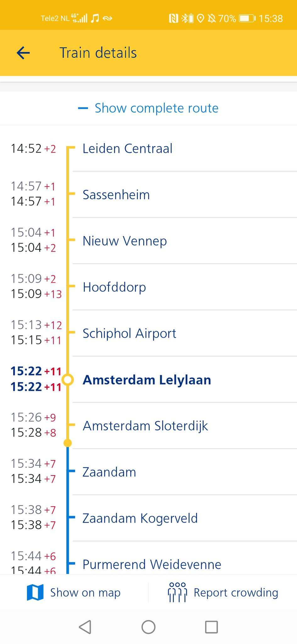
Task: Select the Leiden Centraal stop
Action: click(x=127, y=148)
